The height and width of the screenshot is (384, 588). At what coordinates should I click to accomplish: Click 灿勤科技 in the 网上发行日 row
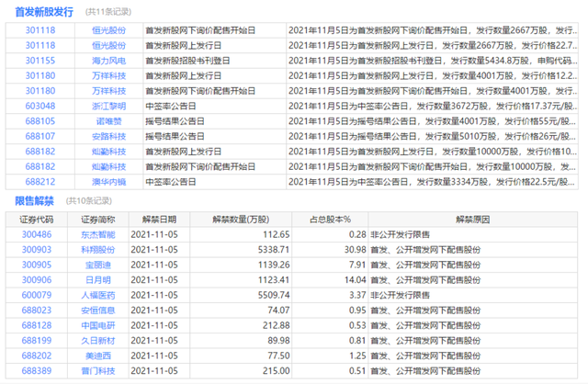click(x=108, y=152)
